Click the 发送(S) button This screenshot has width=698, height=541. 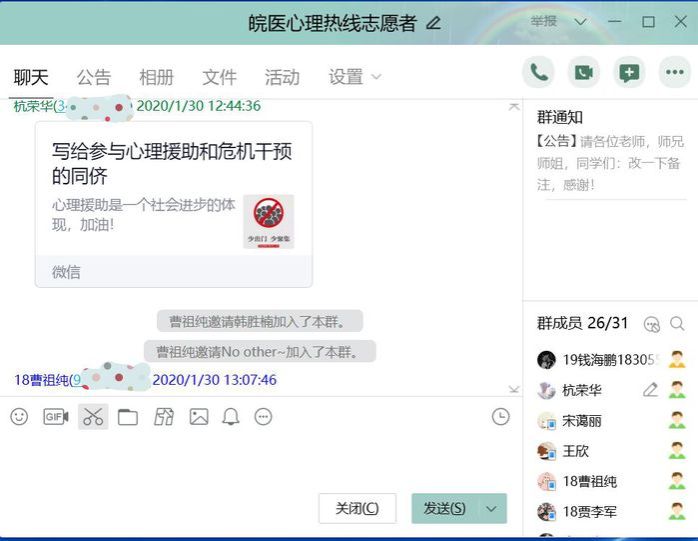click(445, 508)
